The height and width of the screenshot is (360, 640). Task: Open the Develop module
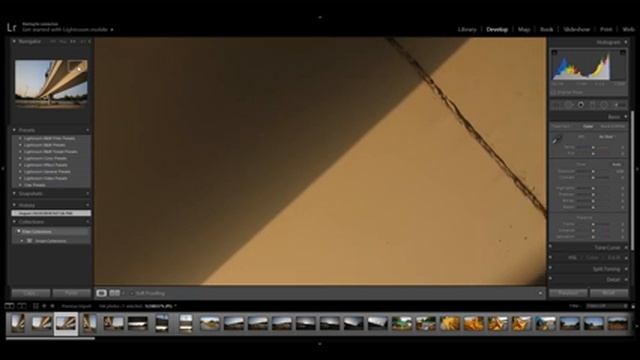coord(497,29)
